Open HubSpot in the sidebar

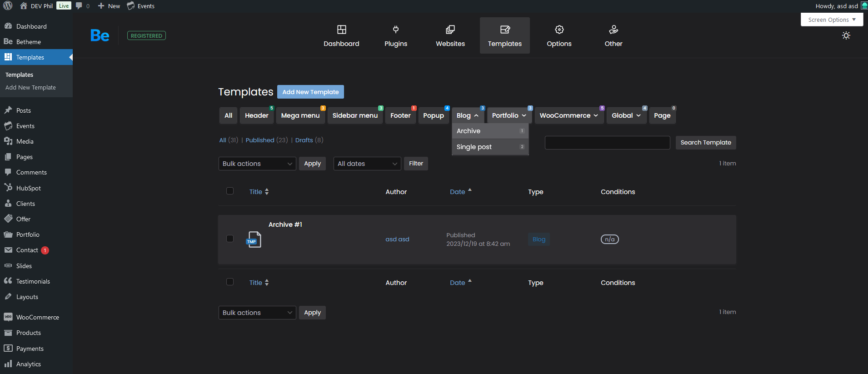(x=36, y=188)
